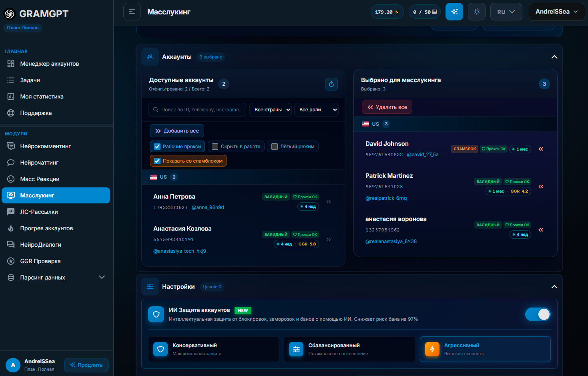The width and height of the screenshot is (588, 376).
Task: Click the План: Полная badge under the logo
Action: pos(23,28)
